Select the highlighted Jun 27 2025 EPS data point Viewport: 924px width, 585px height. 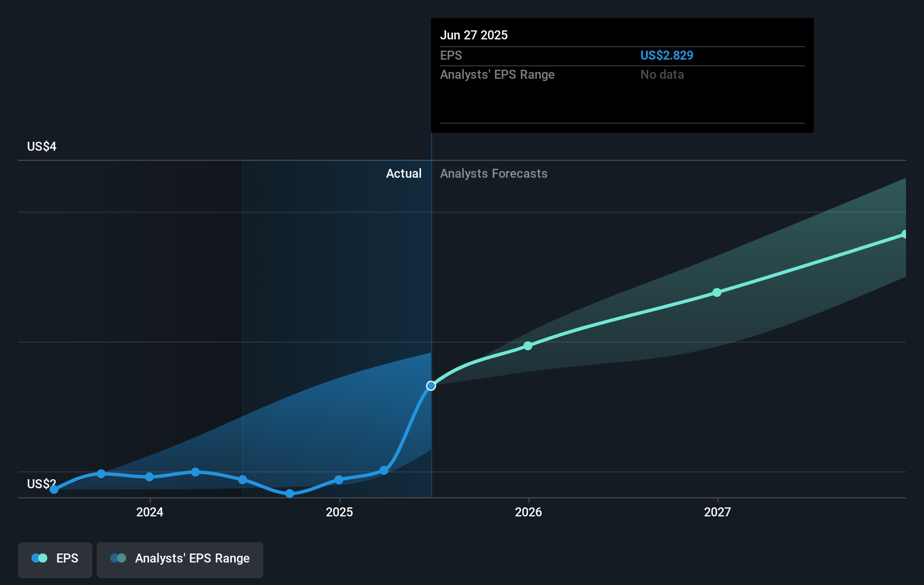(x=431, y=386)
